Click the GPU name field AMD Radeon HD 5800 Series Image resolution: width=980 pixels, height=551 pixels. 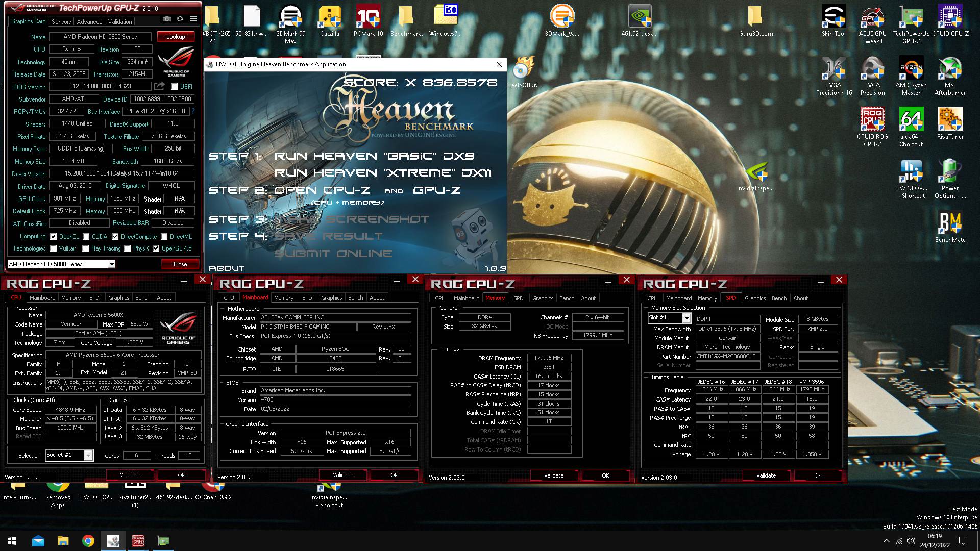[100, 37]
